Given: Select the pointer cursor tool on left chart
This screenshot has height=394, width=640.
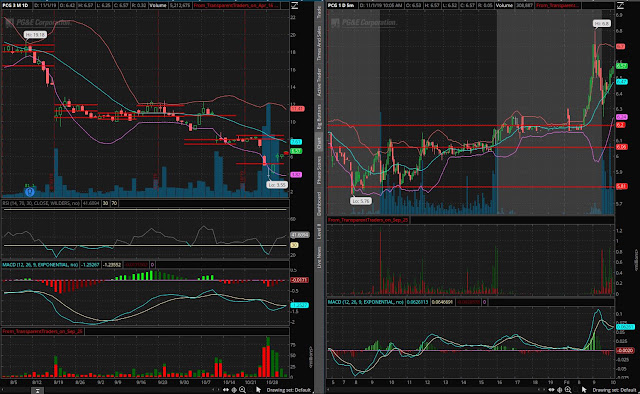Looking at the screenshot, I should (258, 390).
